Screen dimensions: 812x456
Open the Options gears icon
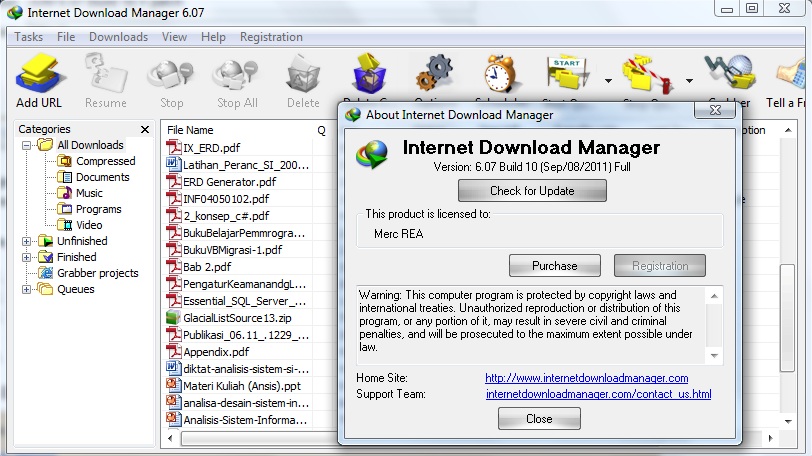pos(434,73)
